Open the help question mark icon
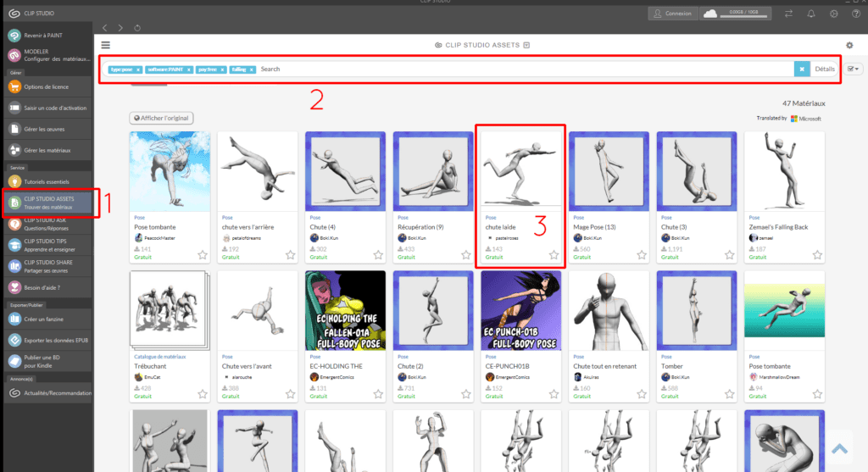Viewport: 868px width, 472px height. (x=856, y=14)
